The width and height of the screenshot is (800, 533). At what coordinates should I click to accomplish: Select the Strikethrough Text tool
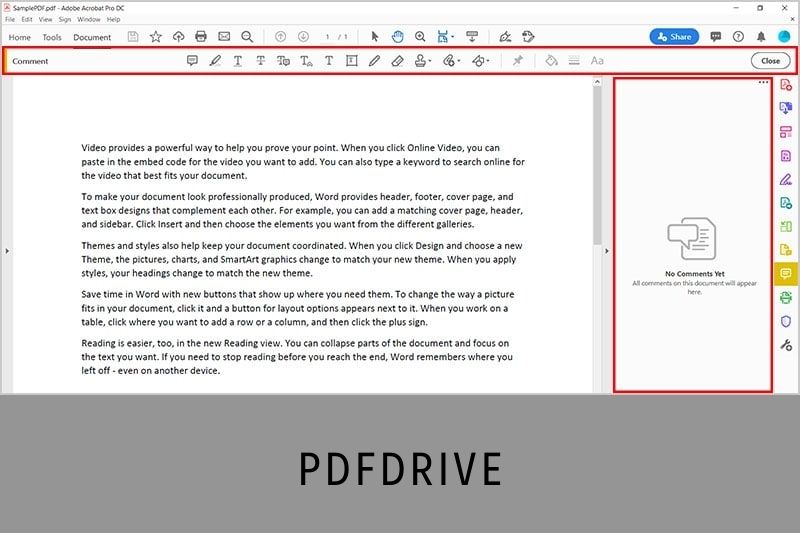click(x=261, y=61)
